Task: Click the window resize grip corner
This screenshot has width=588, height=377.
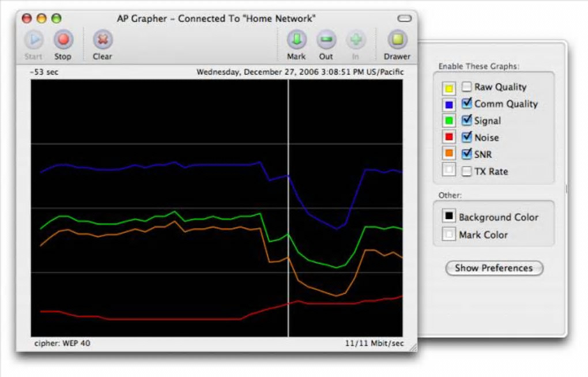Action: tap(413, 348)
